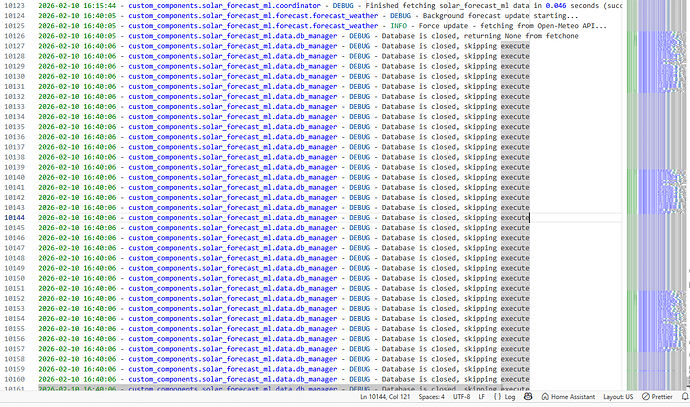
Task: Change UTF-8 file encoding
Action: [x=461, y=396]
